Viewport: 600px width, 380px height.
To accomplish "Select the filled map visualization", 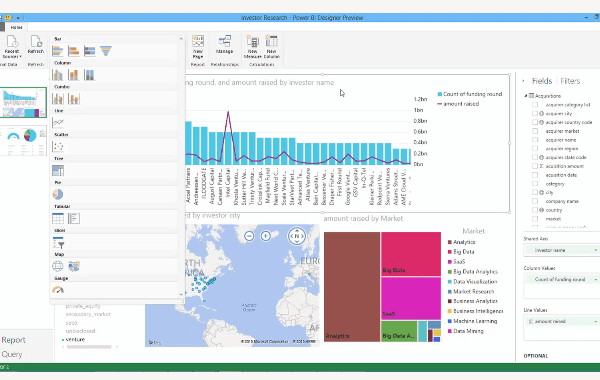I will (74, 266).
